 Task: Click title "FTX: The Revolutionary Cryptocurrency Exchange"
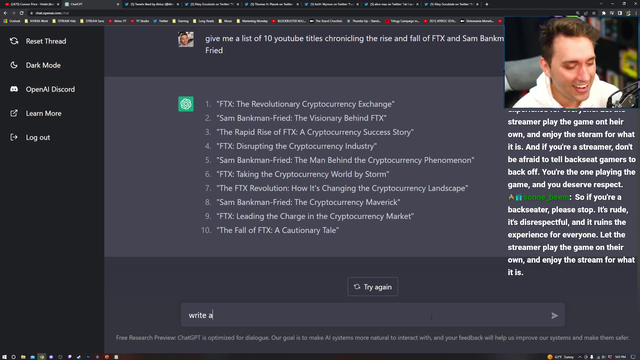305,104
